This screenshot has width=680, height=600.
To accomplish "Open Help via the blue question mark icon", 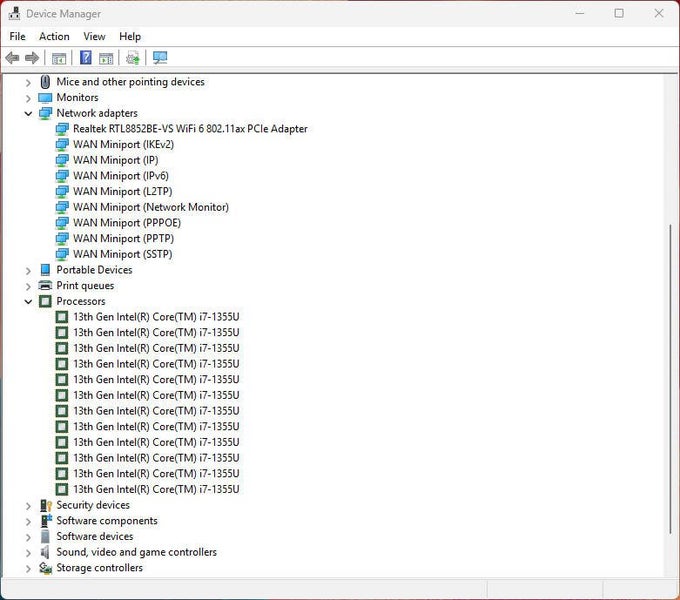I will point(86,58).
